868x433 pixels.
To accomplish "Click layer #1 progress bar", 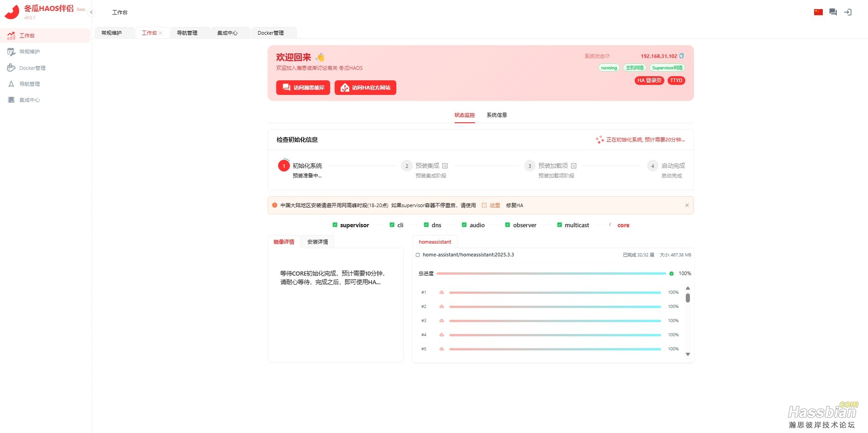I will coord(555,292).
